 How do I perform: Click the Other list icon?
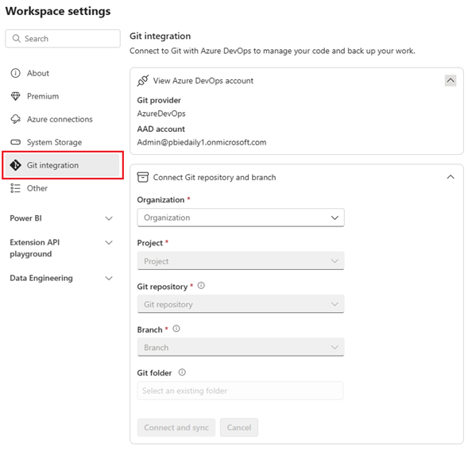[x=15, y=188]
